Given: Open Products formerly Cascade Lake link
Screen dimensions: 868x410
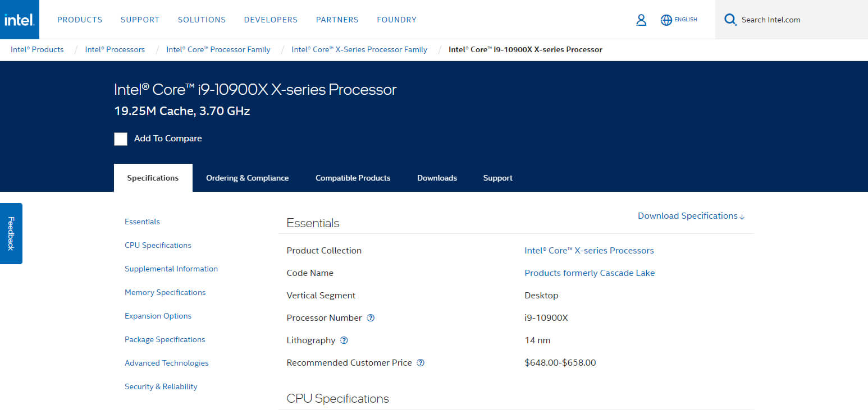Looking at the screenshot, I should pyautogui.click(x=590, y=273).
